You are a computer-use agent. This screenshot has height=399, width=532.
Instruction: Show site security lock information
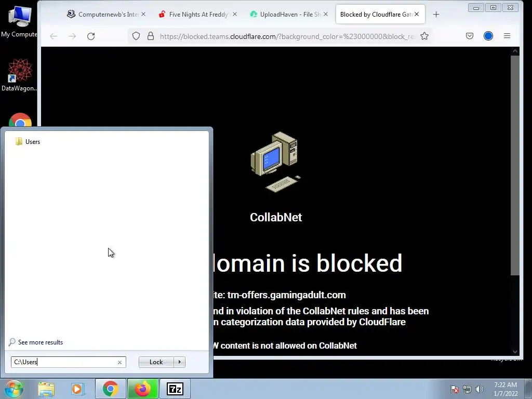pyautogui.click(x=151, y=36)
